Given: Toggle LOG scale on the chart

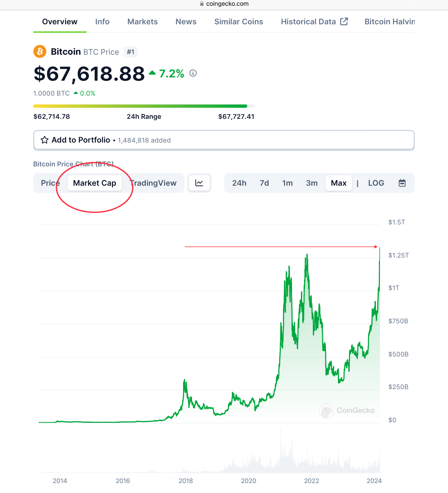Looking at the screenshot, I should [376, 183].
